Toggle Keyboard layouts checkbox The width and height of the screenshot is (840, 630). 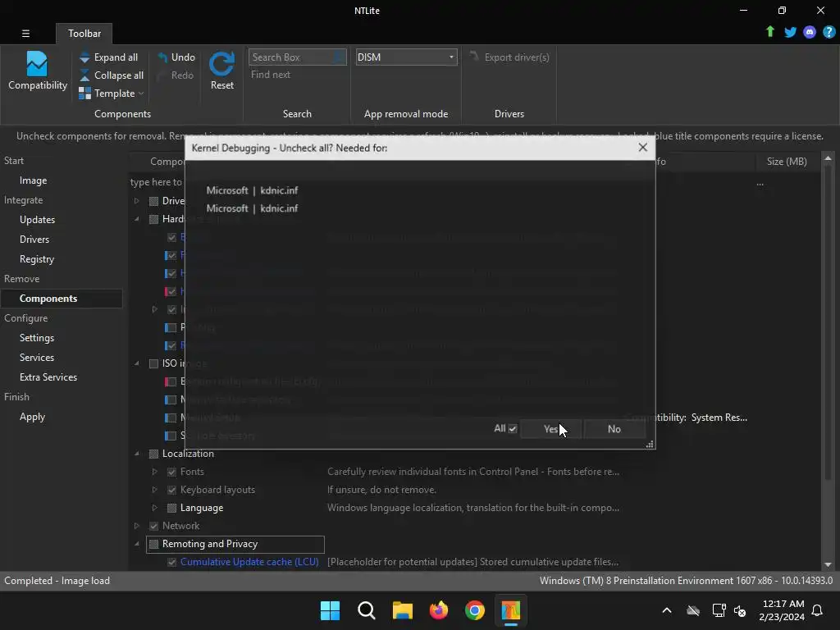coord(172,491)
